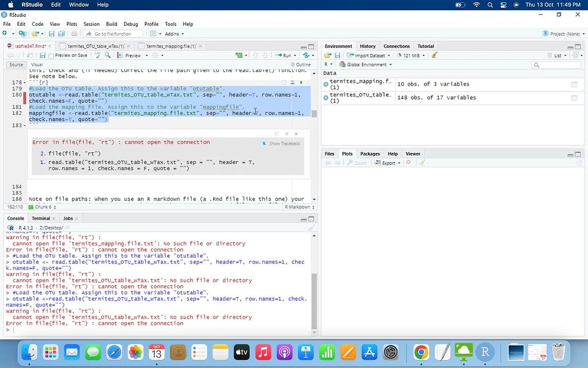Click the clear environment broom icon
This screenshot has height=368, width=588.
(435, 55)
